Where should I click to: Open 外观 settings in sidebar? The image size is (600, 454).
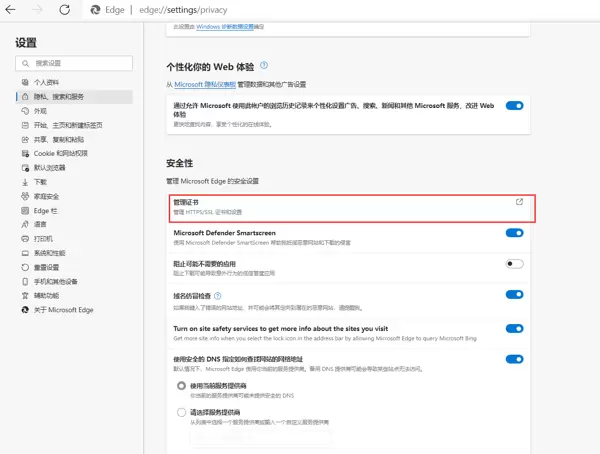tap(40, 111)
